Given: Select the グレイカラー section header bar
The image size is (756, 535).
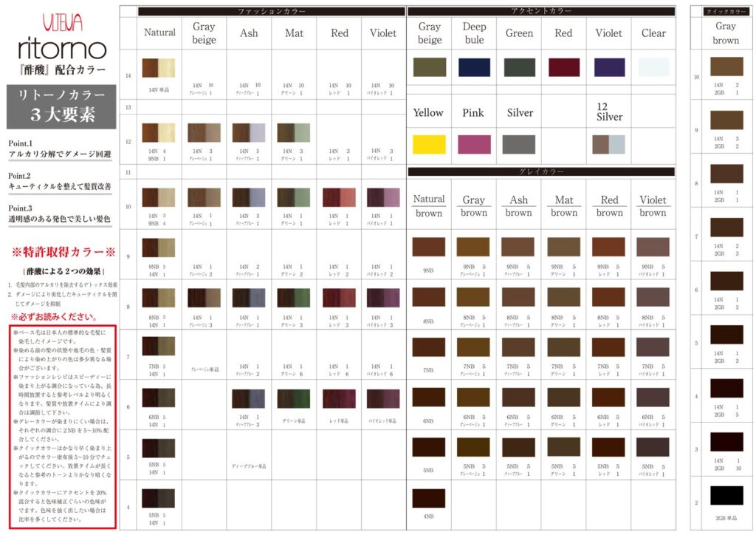Looking at the screenshot, I should [540, 171].
